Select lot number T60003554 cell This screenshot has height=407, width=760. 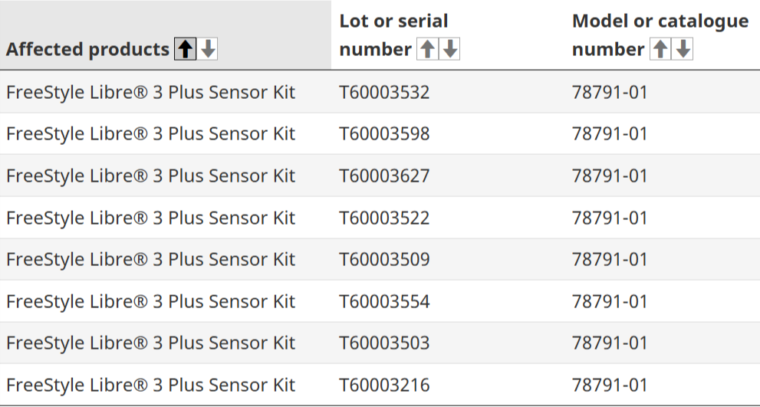(x=385, y=301)
